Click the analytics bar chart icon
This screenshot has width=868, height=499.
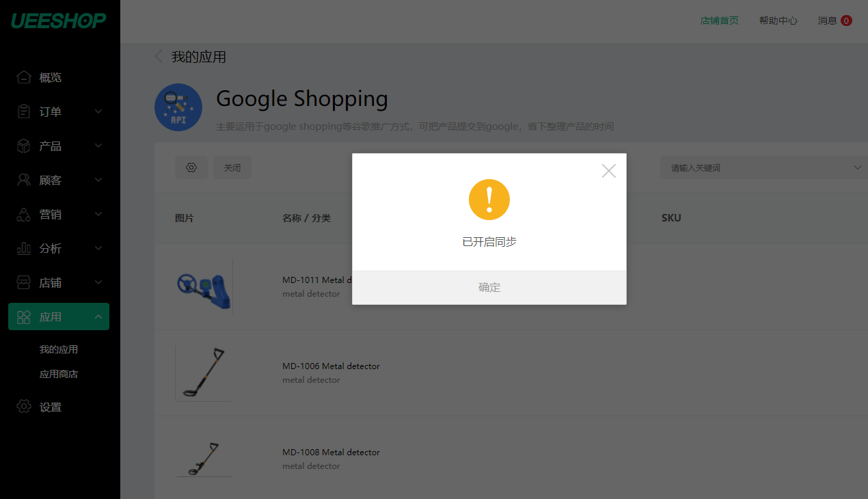(24, 248)
